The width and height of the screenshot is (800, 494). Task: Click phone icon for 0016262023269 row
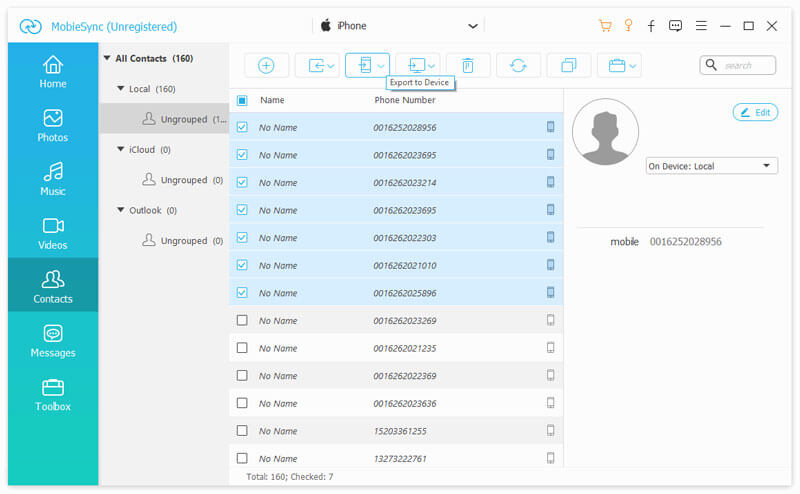[551, 320]
